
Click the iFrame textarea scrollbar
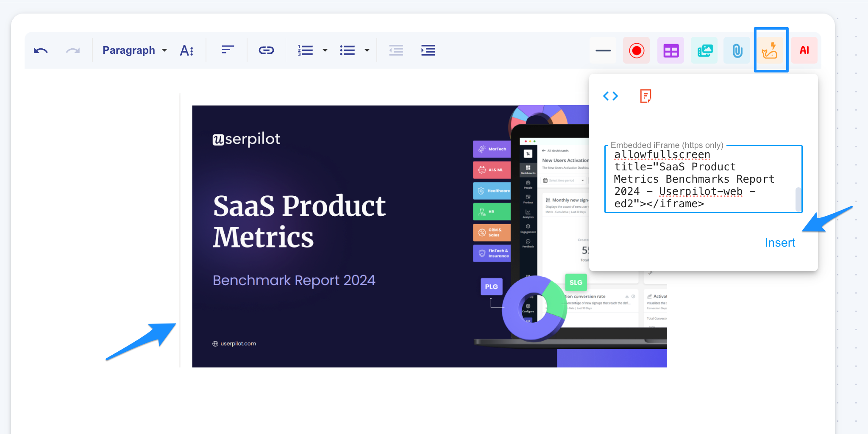(x=798, y=199)
